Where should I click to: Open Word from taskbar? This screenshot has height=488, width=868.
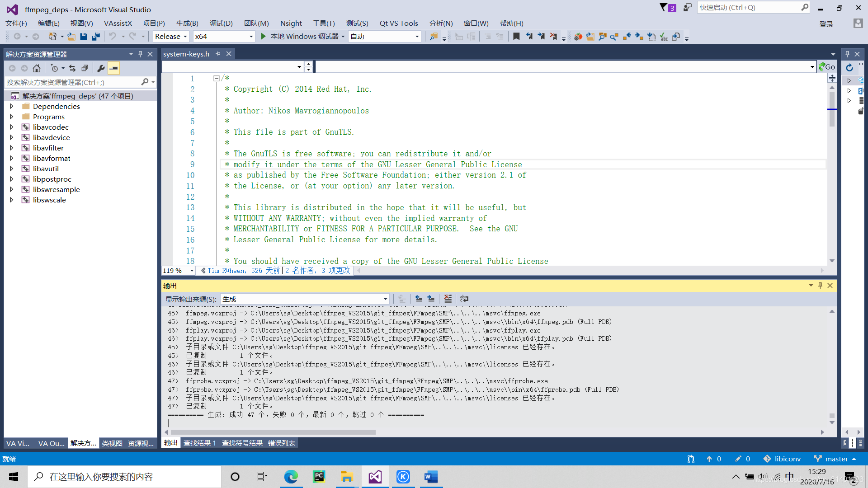tap(431, 477)
